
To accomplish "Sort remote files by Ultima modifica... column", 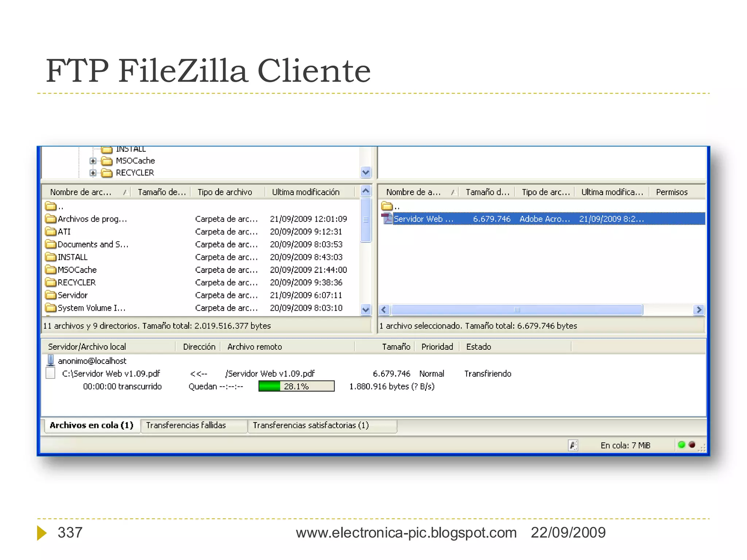I will (x=612, y=192).
